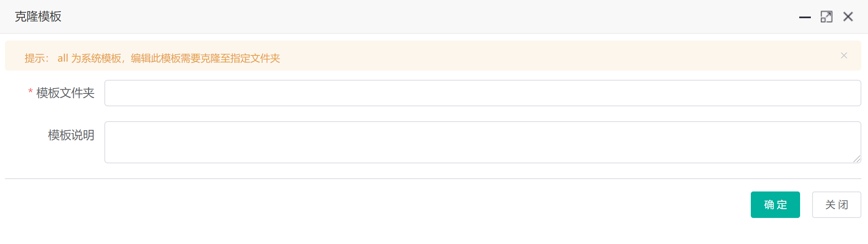Click the alert text 编辑此模板需要克隆至指定文件夹
The width and height of the screenshot is (868, 244).
point(205,58)
